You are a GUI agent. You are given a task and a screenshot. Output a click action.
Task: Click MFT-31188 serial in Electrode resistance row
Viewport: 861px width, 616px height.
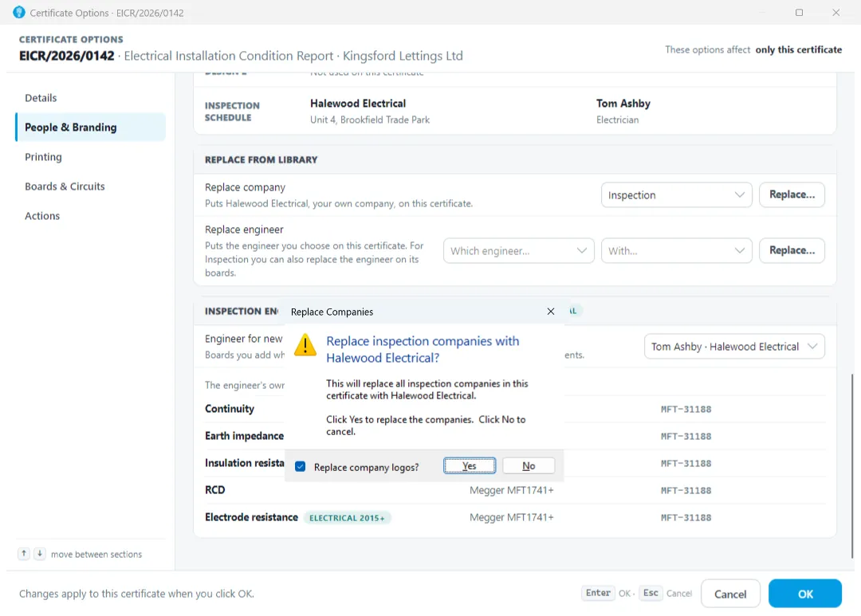coord(686,518)
